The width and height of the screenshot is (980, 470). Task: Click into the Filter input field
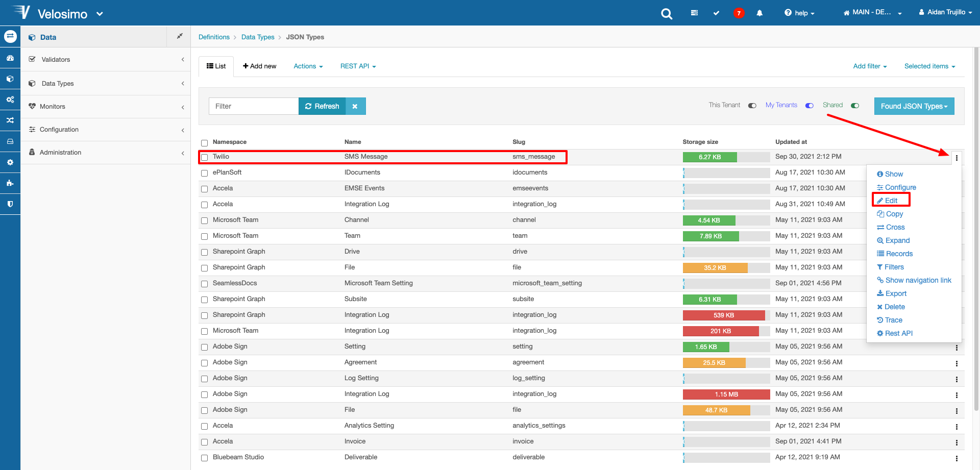pos(254,106)
